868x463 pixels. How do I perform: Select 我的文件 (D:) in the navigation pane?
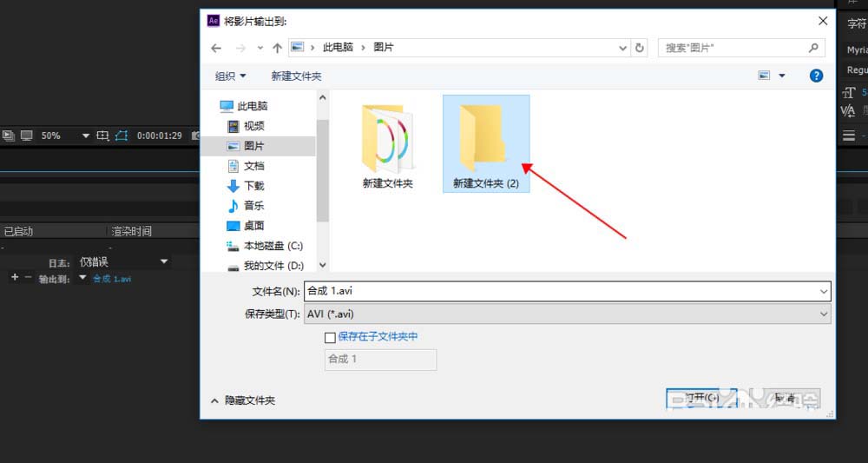[266, 265]
